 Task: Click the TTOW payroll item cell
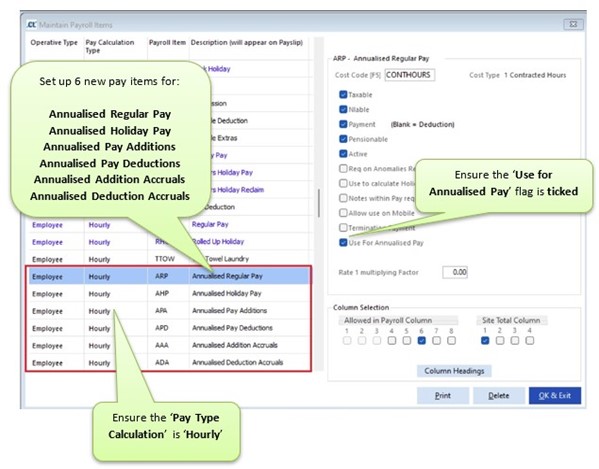coord(165,259)
